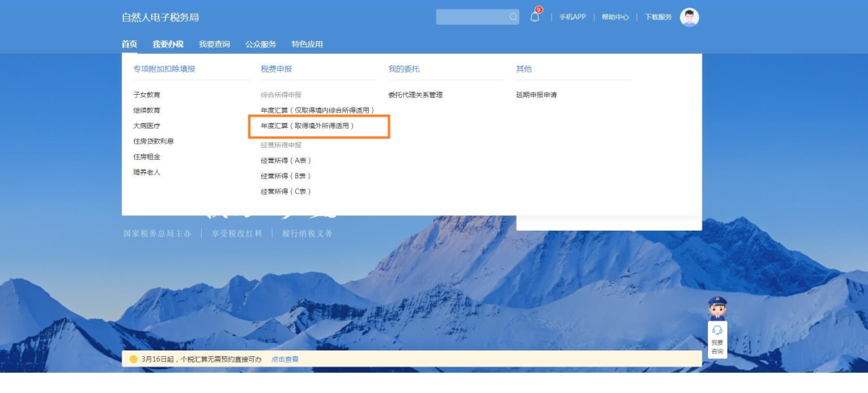Expand the 我要办税 menu

click(168, 44)
